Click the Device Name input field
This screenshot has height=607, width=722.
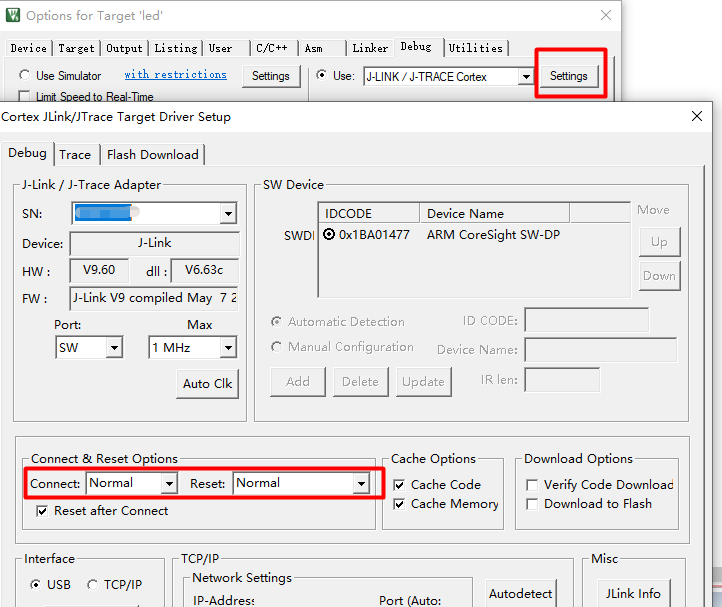[x=601, y=350]
